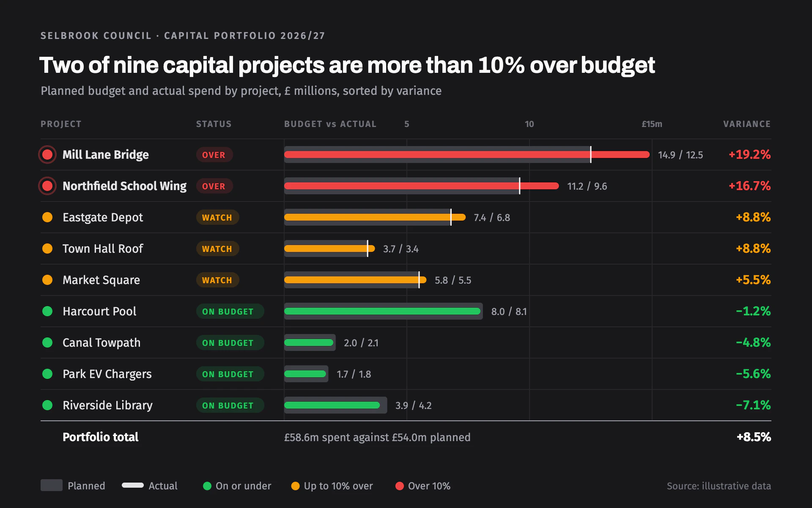
Task: Click the +16.7% variance value
Action: 749,186
